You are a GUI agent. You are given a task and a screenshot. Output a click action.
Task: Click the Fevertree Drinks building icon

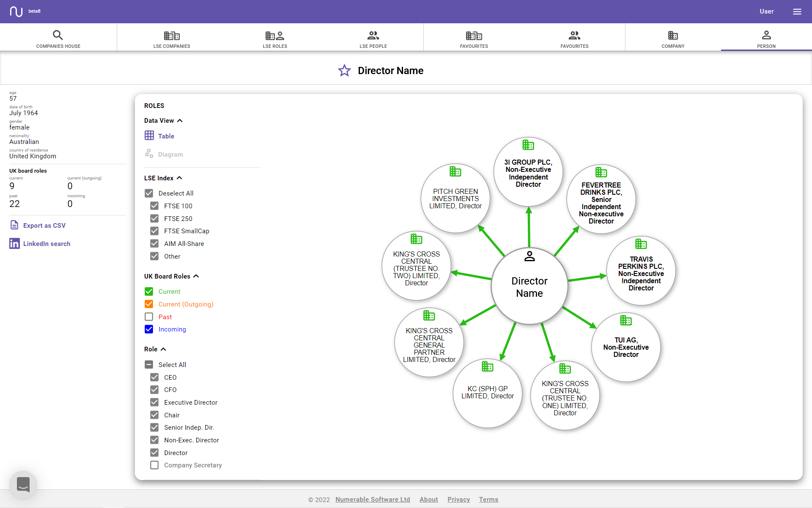click(601, 172)
